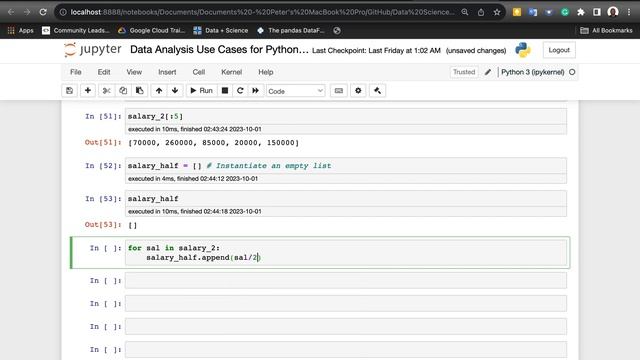Restart kernel and run all cells

point(256,91)
